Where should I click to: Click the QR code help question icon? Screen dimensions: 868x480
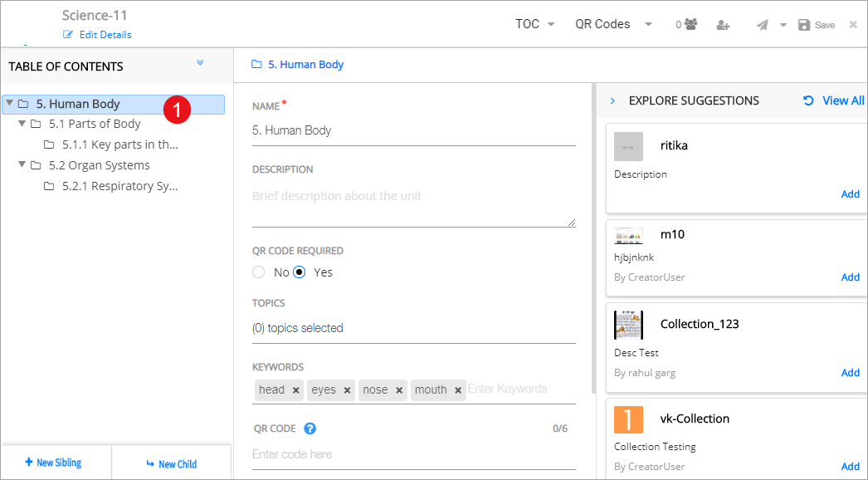[x=310, y=429]
